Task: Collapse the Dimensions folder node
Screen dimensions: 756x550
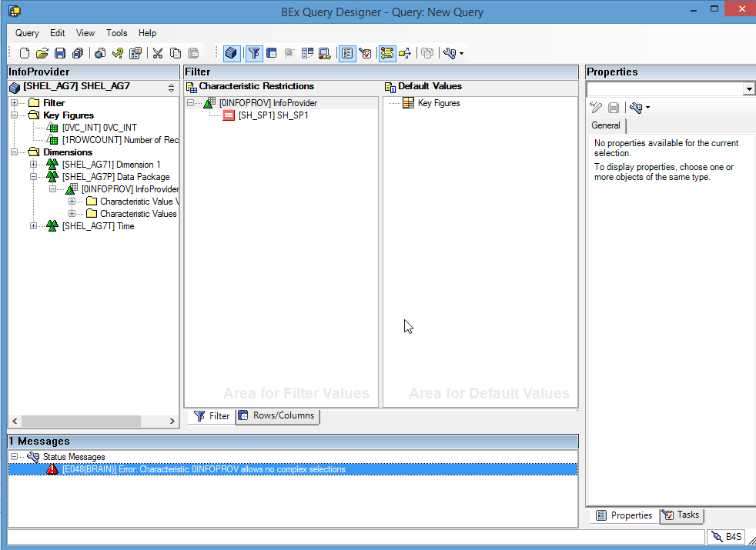Action: click(15, 152)
